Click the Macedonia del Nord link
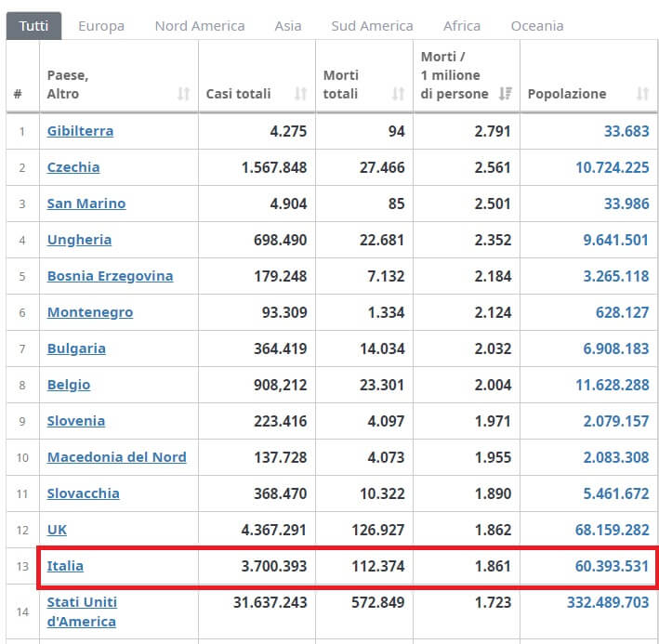Screen dimensions: 659x644 pyautogui.click(x=116, y=457)
